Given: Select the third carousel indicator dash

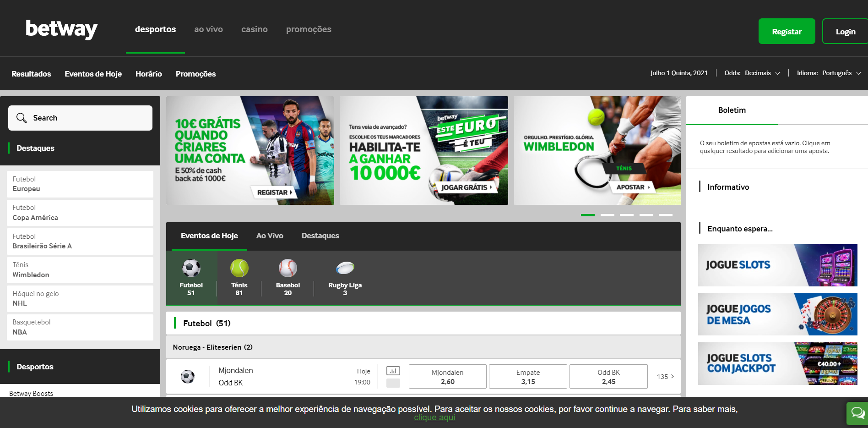Looking at the screenshot, I should click(627, 215).
